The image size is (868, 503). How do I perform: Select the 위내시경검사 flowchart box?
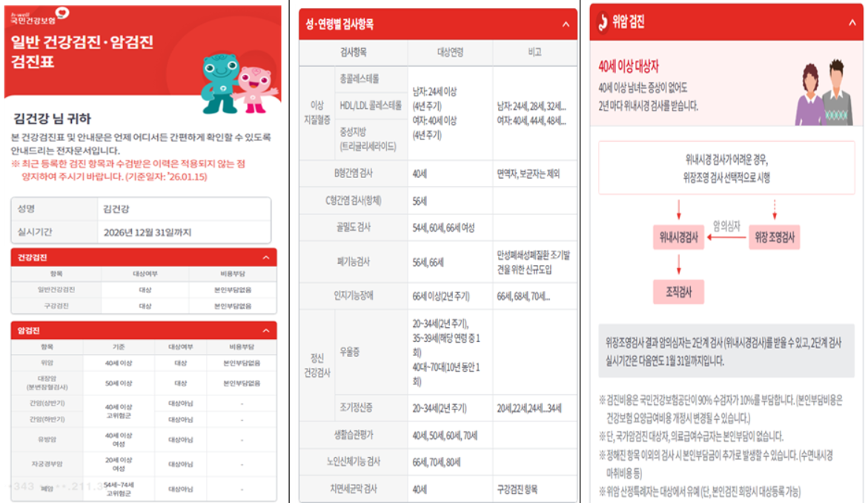click(680, 238)
